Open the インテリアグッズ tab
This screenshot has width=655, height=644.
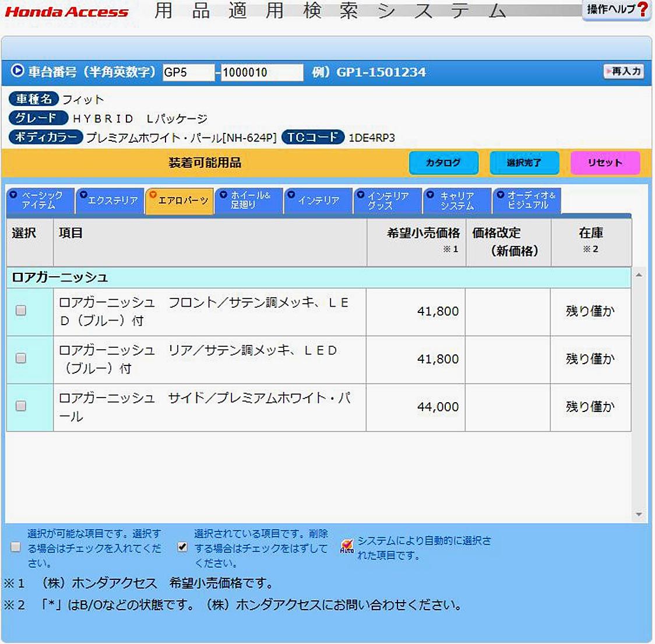point(388,200)
